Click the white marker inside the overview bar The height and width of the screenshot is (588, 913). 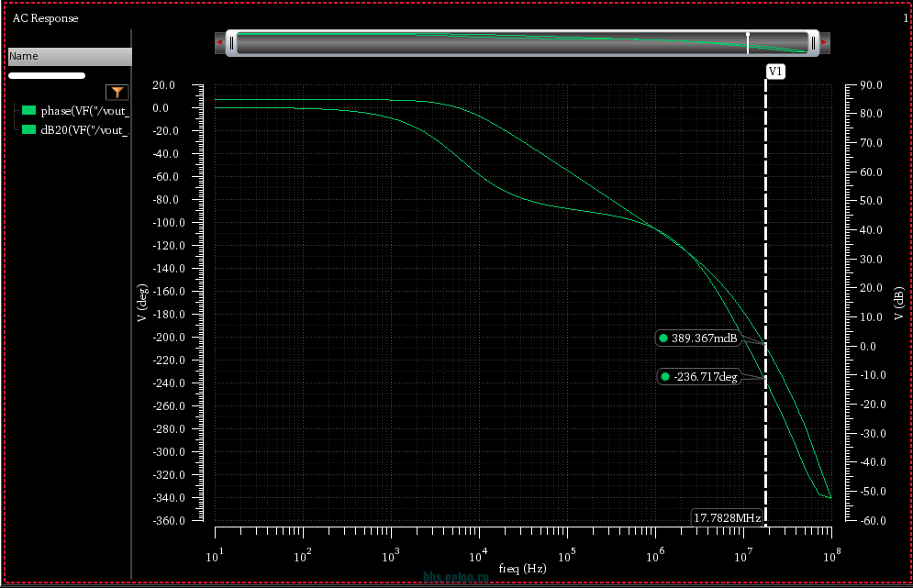click(748, 43)
